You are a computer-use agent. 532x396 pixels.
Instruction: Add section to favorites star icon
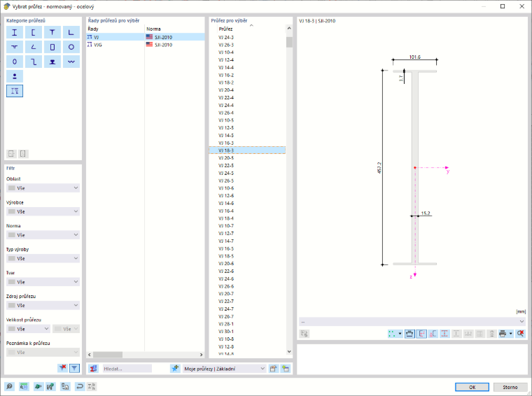coord(175,369)
